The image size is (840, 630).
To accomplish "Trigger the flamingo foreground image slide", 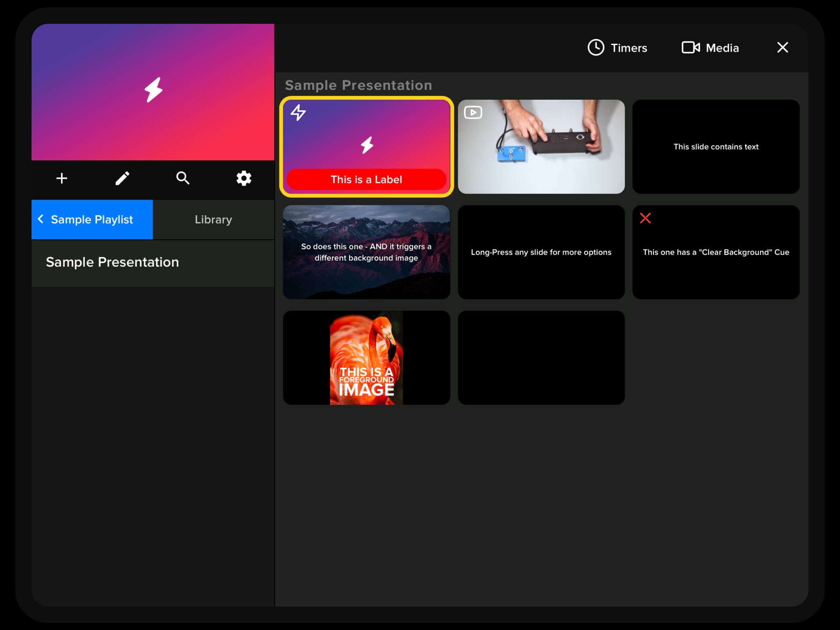I will pyautogui.click(x=366, y=358).
